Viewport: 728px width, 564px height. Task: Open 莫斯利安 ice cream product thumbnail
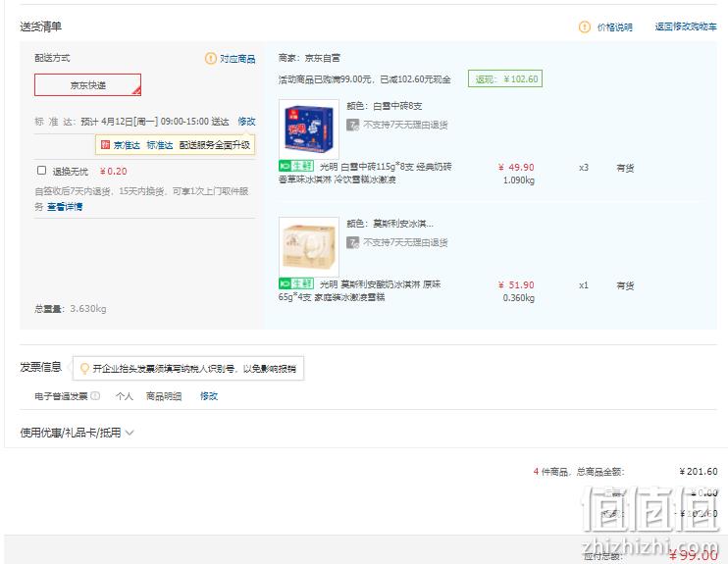point(309,247)
